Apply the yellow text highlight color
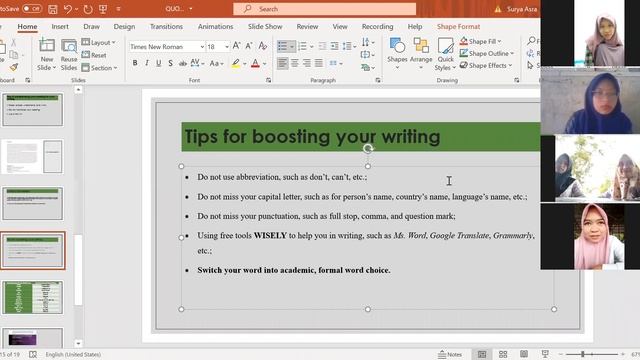640x360 pixels. click(236, 63)
